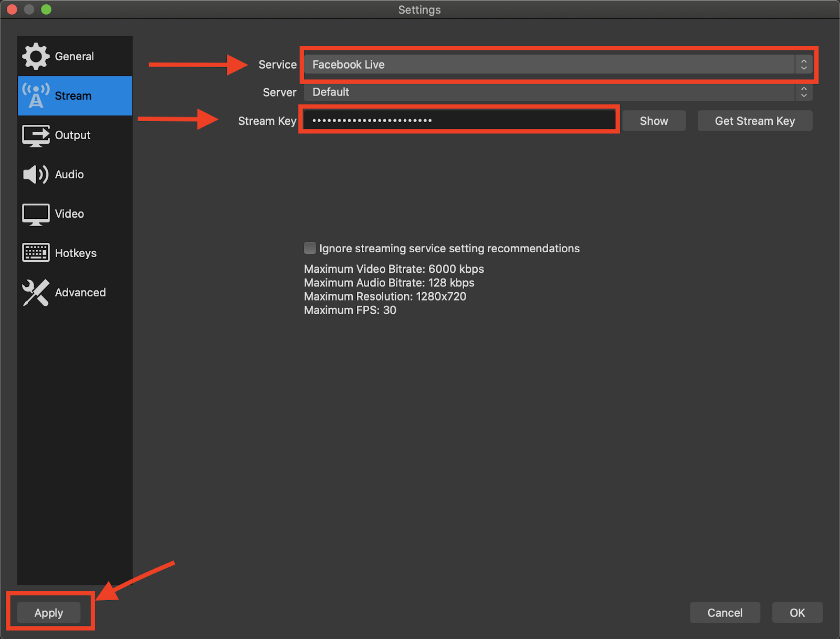The image size is (840, 639).
Task: Click the Get Stream Key button
Action: coord(755,121)
